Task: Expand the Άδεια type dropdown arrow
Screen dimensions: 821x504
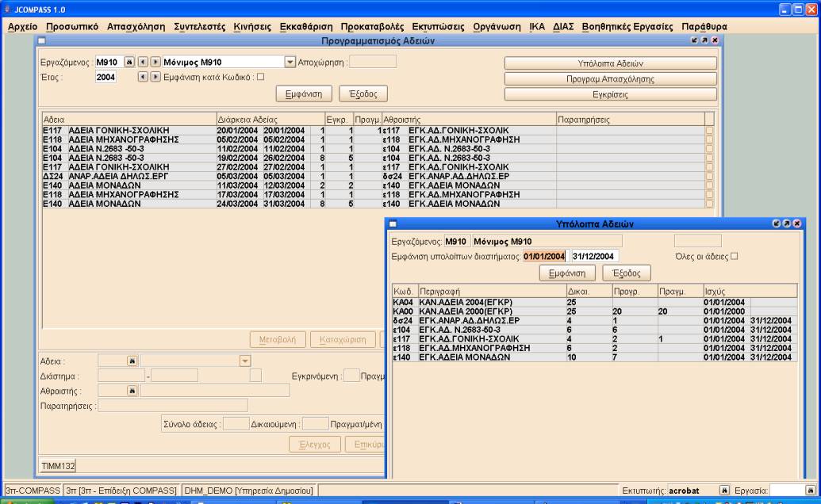Action: click(x=244, y=361)
